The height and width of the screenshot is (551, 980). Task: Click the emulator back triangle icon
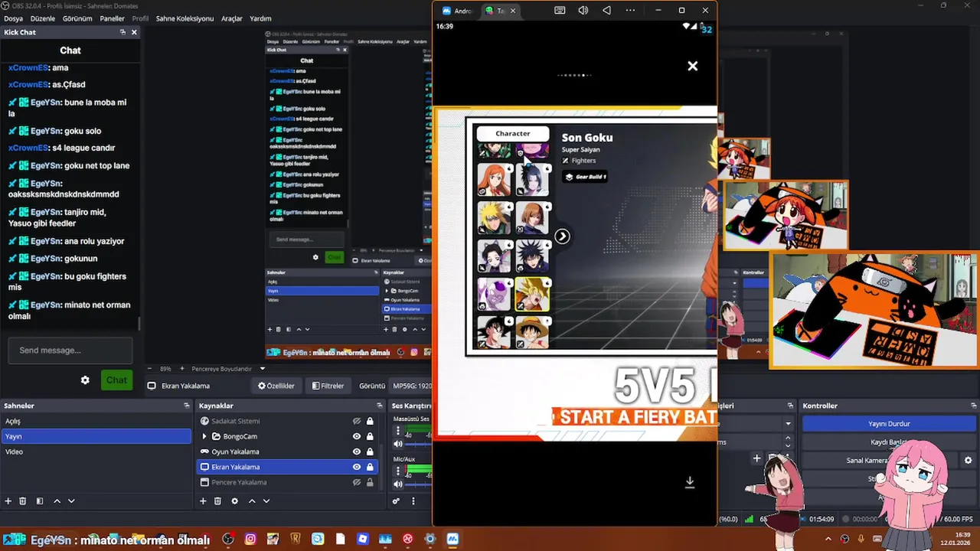tap(606, 10)
